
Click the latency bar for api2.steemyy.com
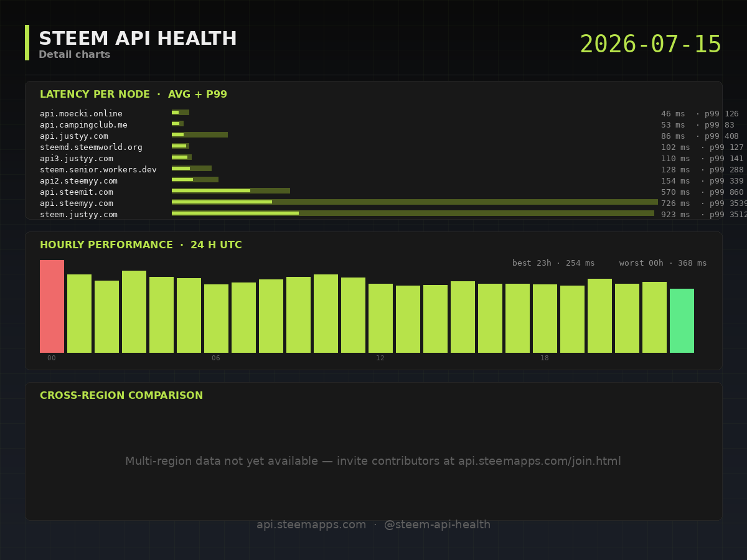coord(195,180)
